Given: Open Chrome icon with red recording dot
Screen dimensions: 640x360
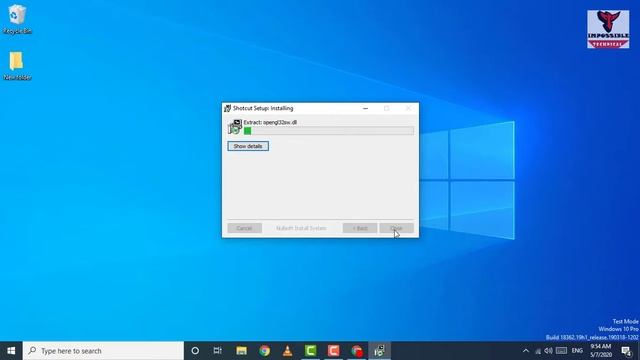Looking at the screenshot, I should 357,351.
